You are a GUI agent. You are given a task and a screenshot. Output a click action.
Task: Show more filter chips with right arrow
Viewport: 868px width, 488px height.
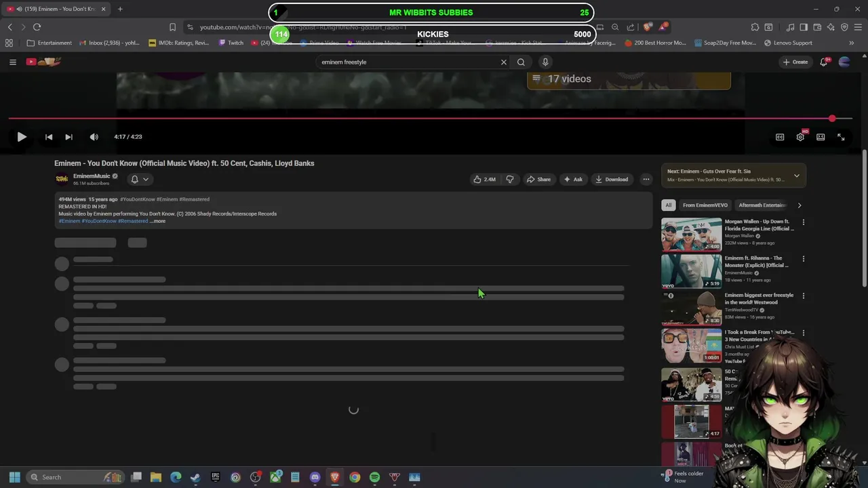[799, 205]
